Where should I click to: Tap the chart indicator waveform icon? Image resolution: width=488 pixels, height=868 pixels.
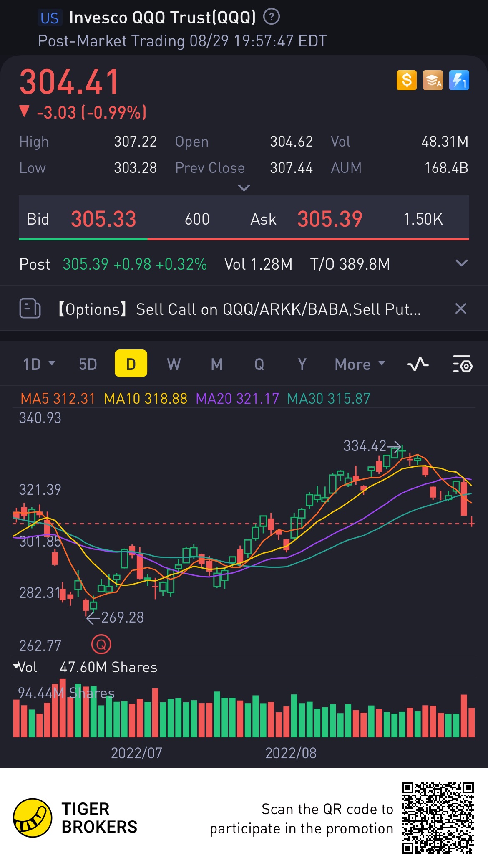(x=418, y=364)
